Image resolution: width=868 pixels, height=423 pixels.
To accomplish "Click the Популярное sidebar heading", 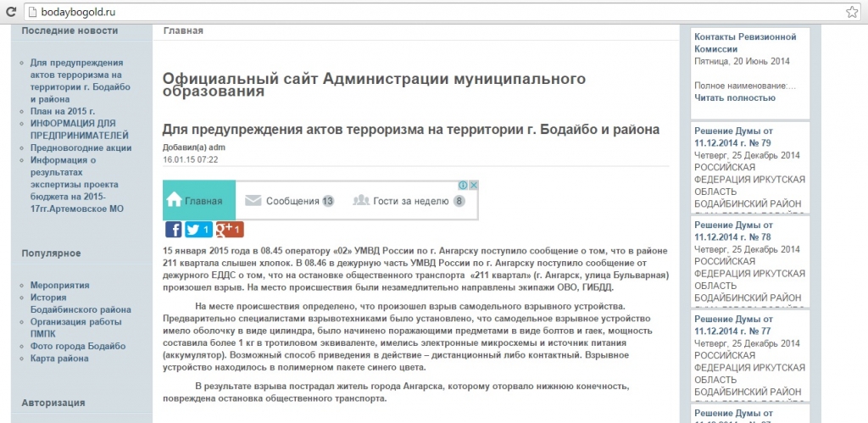I will [51, 253].
